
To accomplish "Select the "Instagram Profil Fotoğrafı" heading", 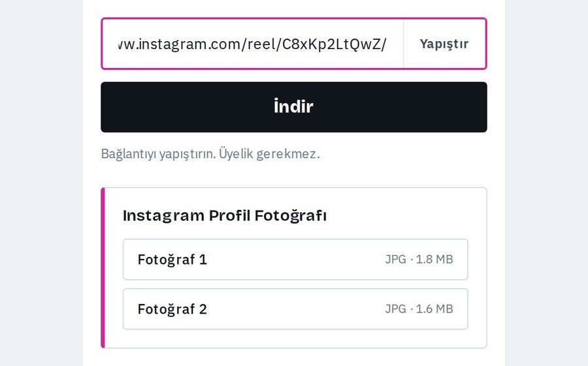I will tap(225, 216).
